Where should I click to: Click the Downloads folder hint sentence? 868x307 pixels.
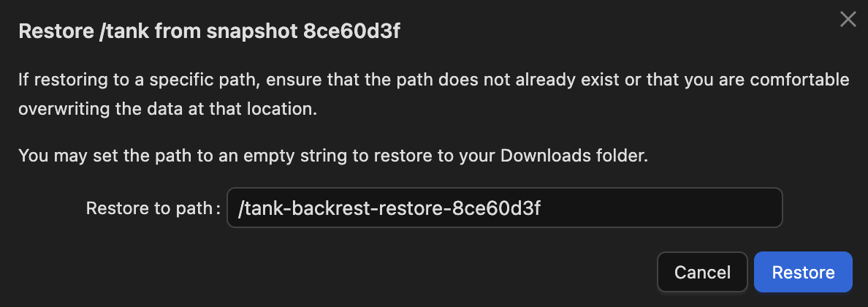[333, 156]
